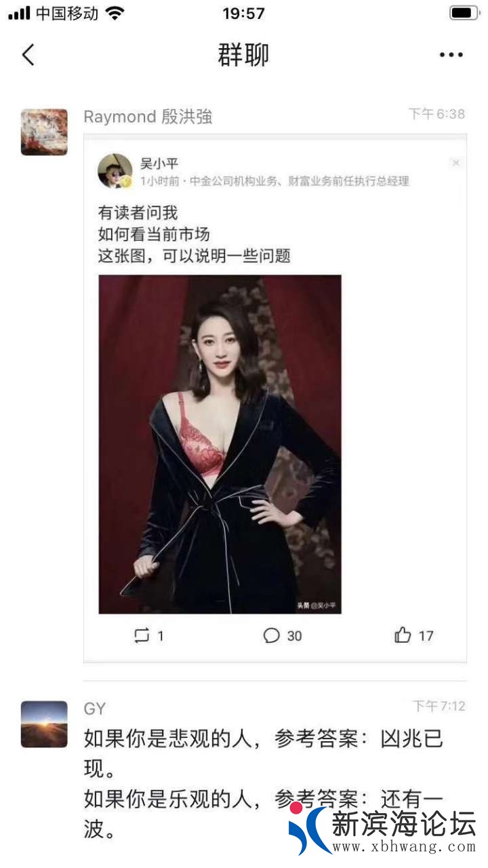Tap the timestamp 下午6:38
488x868 pixels.
click(x=436, y=114)
